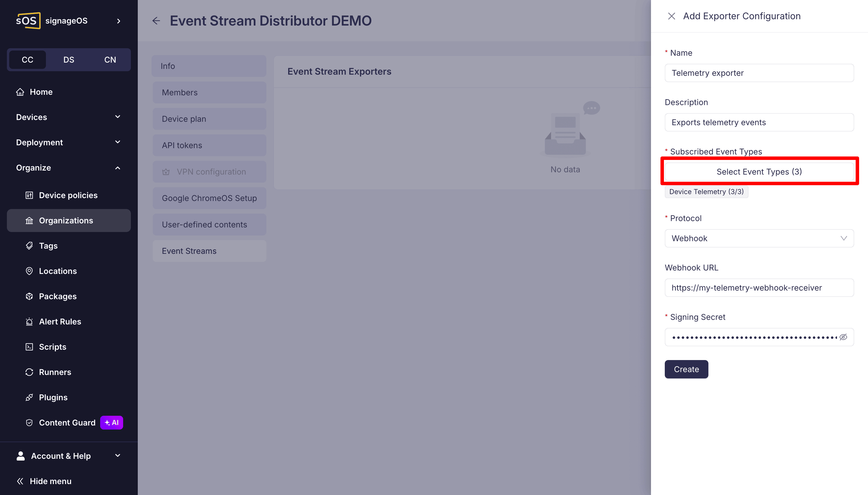Viewport: 868px width, 495px height.
Task: Click the Name input field
Action: [x=759, y=73]
